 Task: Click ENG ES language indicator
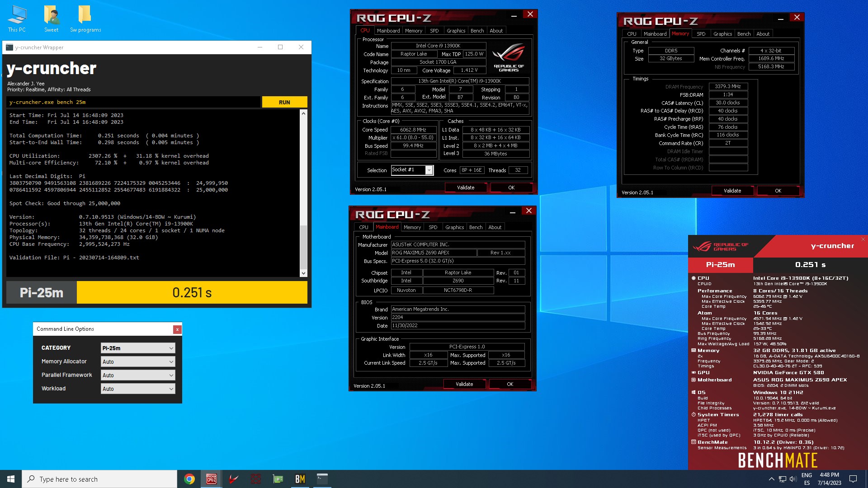pos(807,479)
